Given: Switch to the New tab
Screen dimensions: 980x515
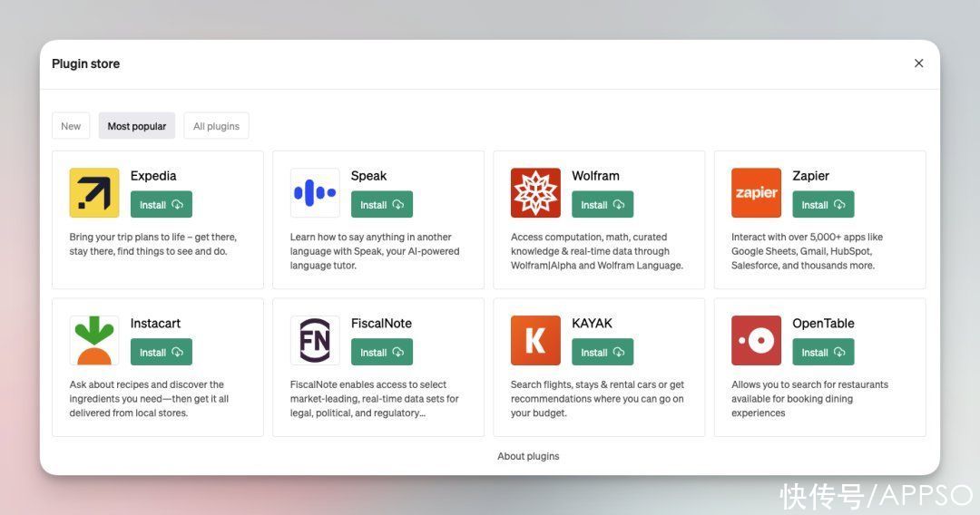Looking at the screenshot, I should (71, 126).
